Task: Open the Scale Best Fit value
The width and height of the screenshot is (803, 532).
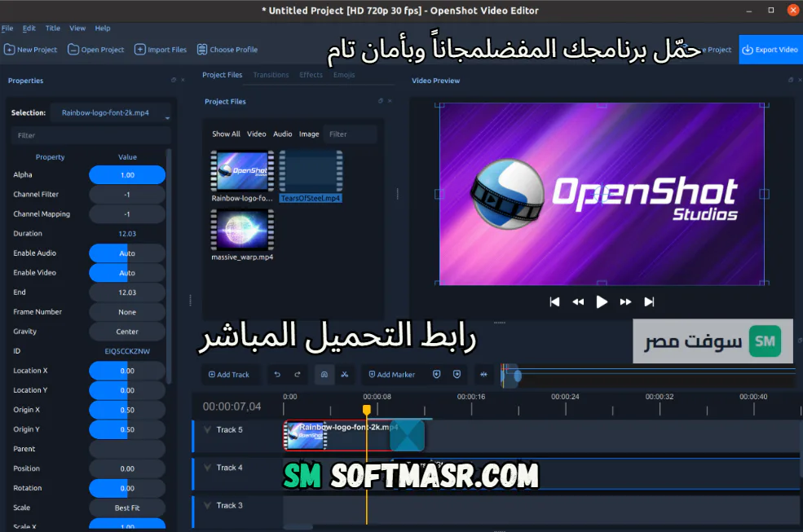Action: [127, 508]
